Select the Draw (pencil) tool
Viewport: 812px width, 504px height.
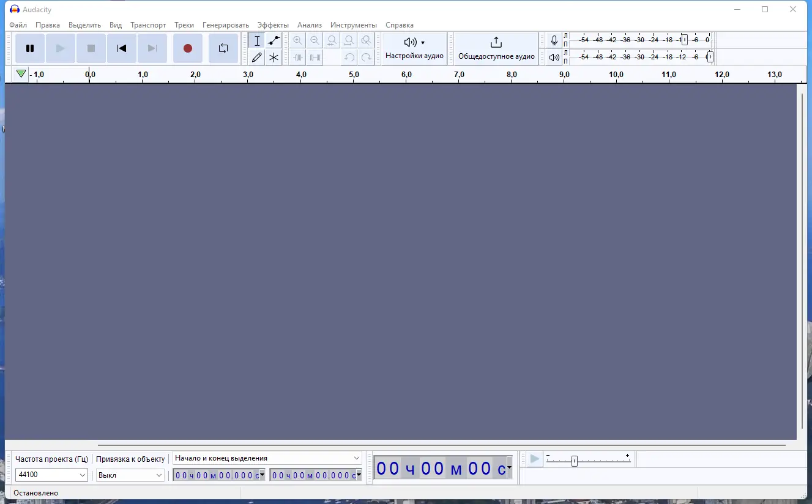(257, 57)
